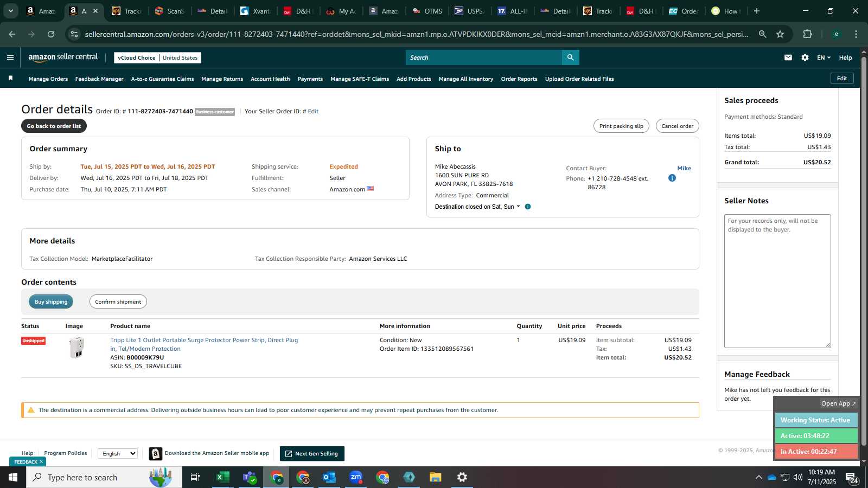
Task: Click Mike contact buyer link
Action: (684, 168)
